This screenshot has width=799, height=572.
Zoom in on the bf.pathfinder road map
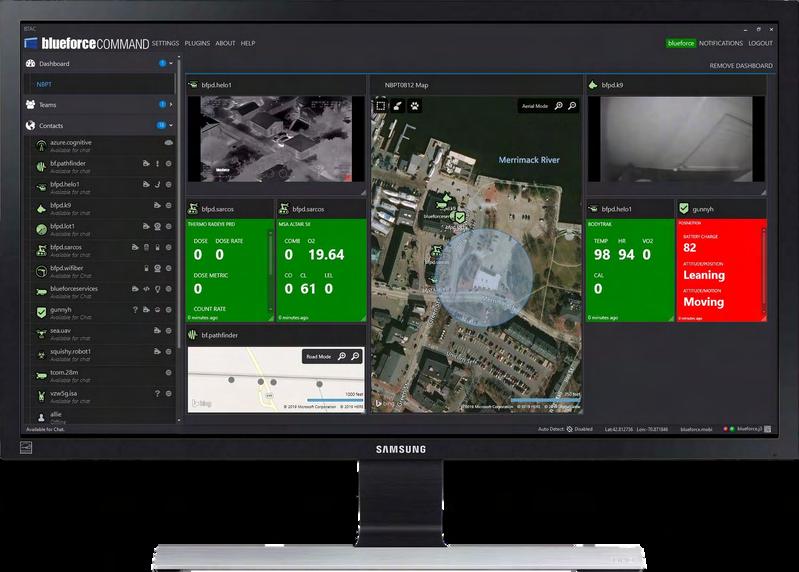click(342, 356)
